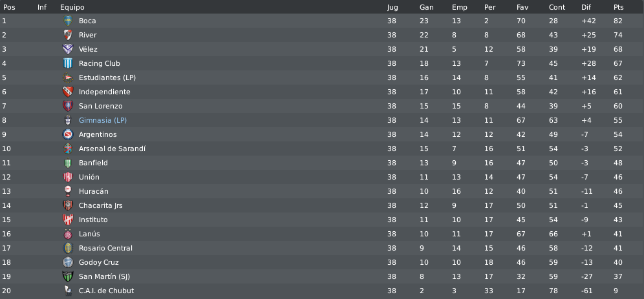Click the Boca club crest icon
The width and height of the screenshot is (644, 299).
pos(68,21)
